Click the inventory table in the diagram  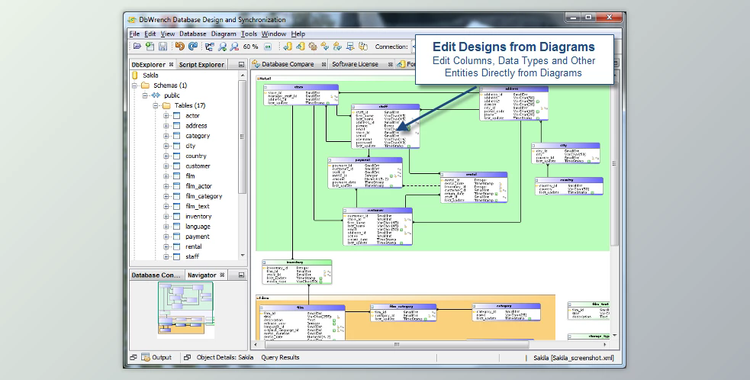[x=297, y=272]
